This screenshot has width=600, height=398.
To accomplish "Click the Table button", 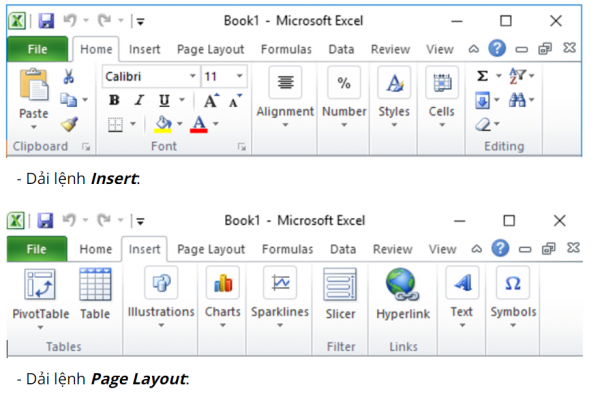I will click(95, 294).
